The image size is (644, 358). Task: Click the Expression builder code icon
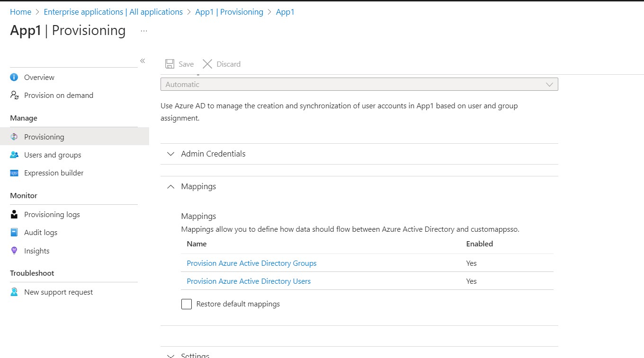[x=14, y=173]
